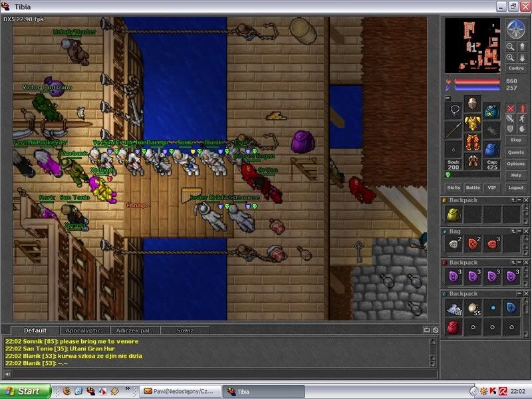Open the Quests log
This screenshot has width=532, height=399.
coord(516,152)
